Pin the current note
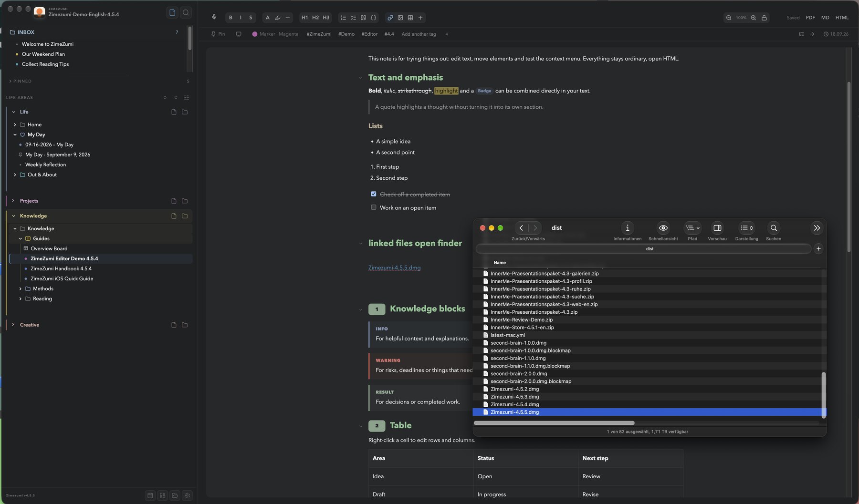The image size is (859, 504). (x=218, y=34)
